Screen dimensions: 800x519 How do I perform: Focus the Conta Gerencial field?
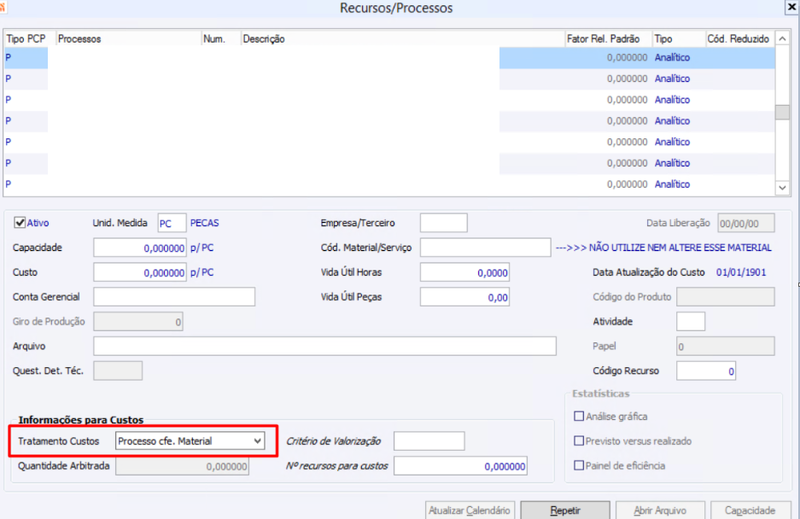174,296
